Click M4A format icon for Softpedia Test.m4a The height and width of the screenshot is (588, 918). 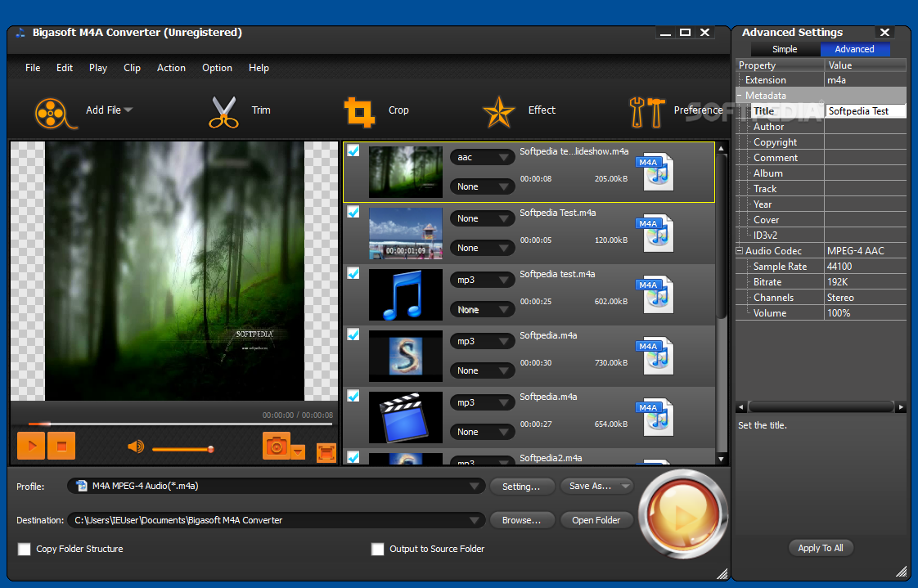(x=655, y=233)
